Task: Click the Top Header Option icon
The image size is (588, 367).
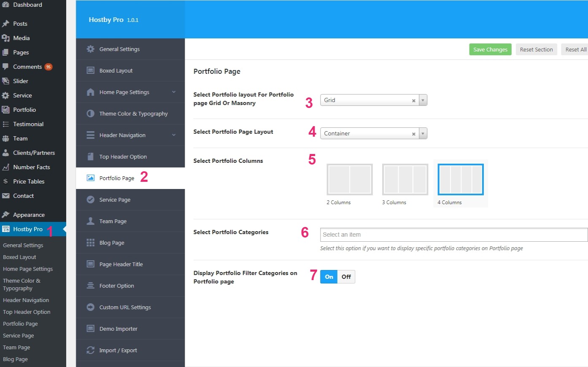Action: (x=90, y=157)
